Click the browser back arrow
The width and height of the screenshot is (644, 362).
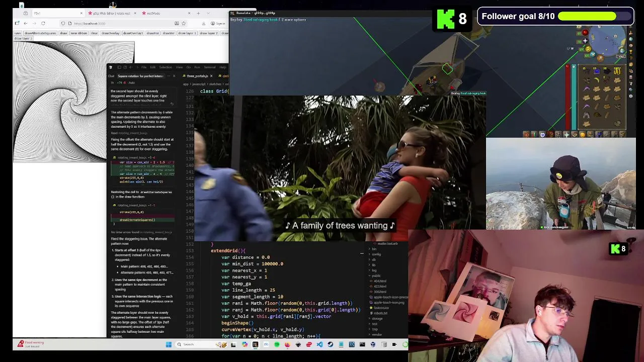click(26, 23)
